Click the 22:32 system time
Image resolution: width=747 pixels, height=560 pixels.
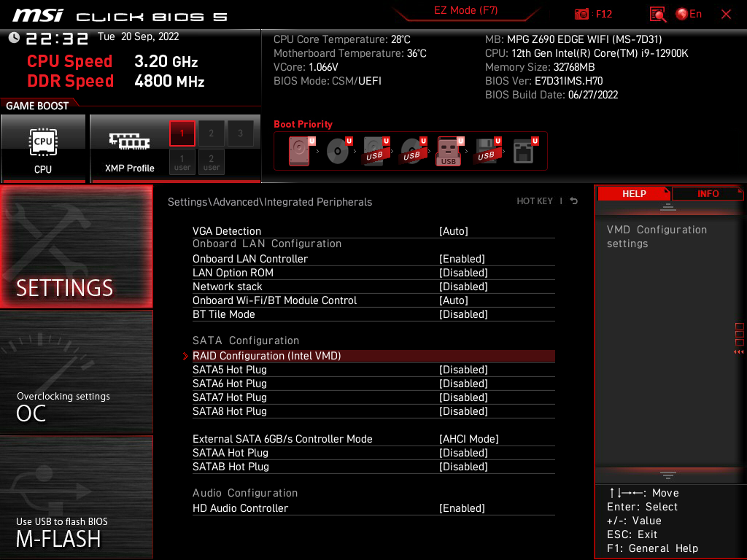click(57, 38)
